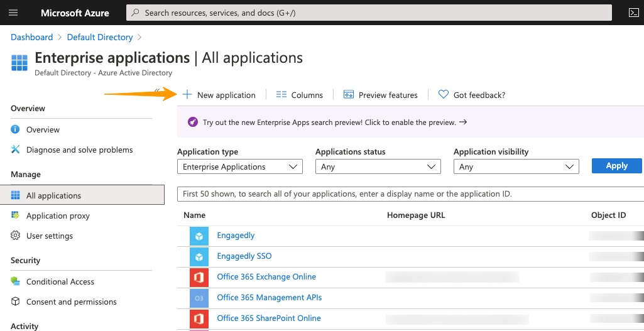
Task: Click the Engagedly SSO app icon
Action: (x=199, y=257)
